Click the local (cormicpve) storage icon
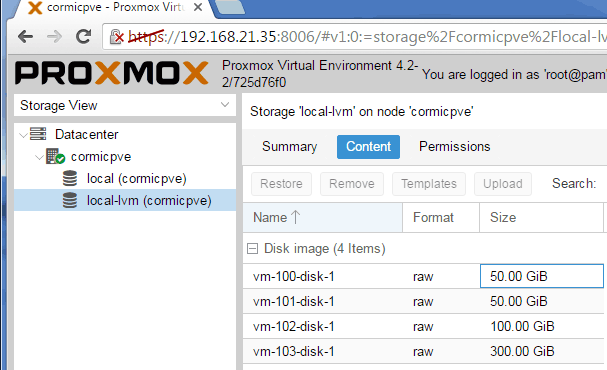607x370 pixels. click(70, 178)
